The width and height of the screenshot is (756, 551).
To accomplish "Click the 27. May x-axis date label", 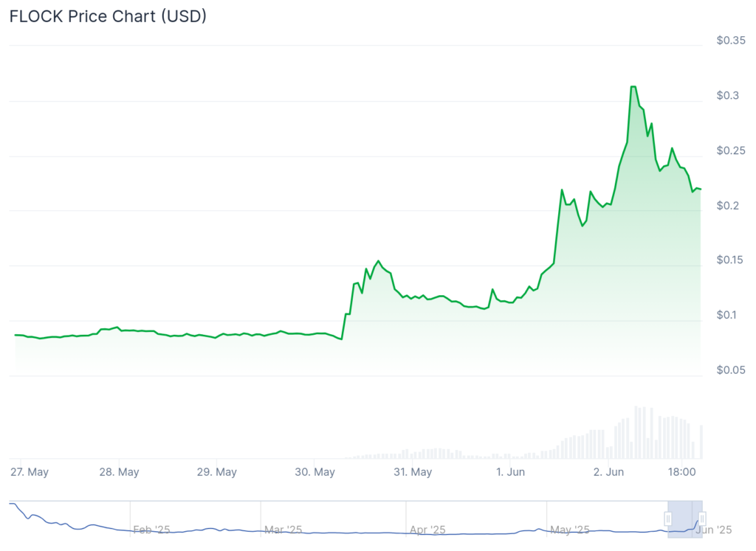I will [30, 472].
